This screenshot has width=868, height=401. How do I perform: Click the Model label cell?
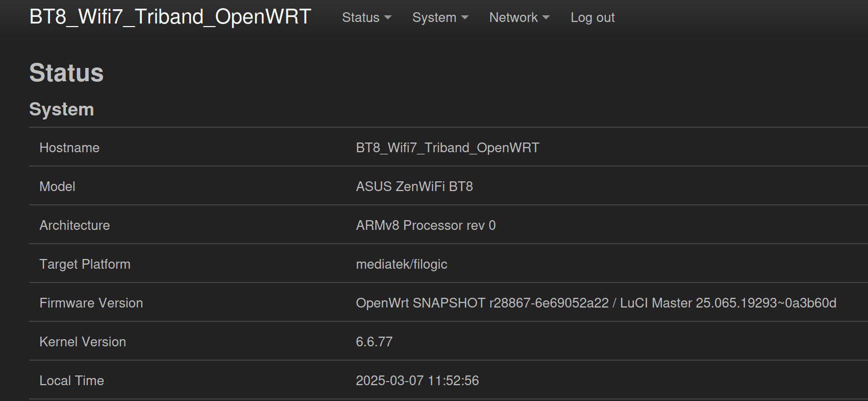click(x=58, y=186)
